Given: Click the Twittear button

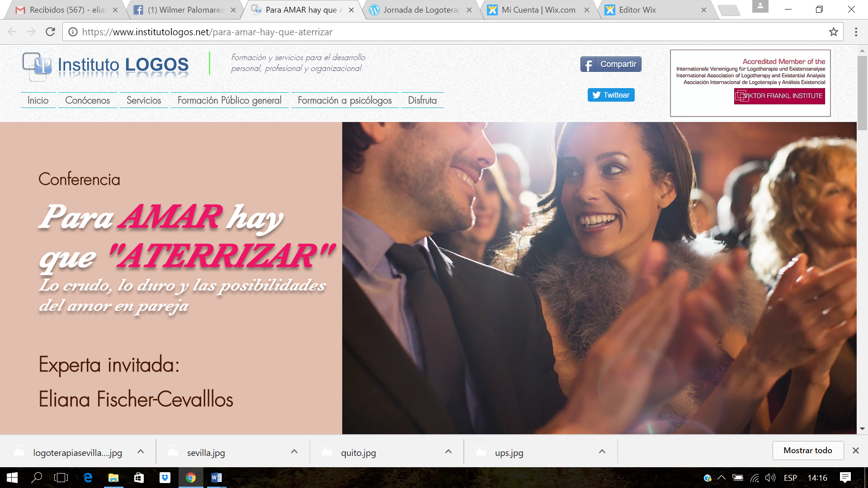Looking at the screenshot, I should click(611, 95).
